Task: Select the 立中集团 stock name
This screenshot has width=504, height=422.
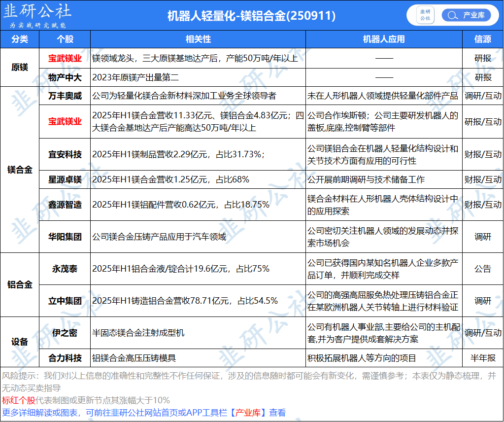Action: 65,301
